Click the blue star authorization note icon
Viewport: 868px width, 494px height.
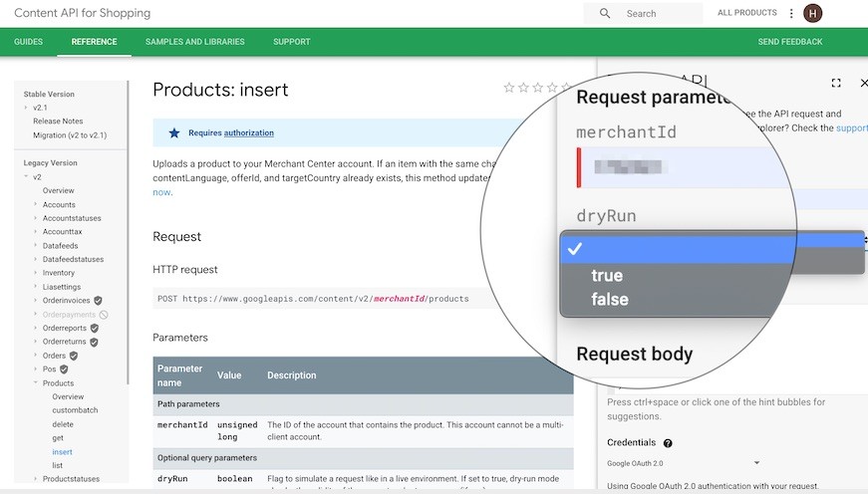click(x=174, y=132)
